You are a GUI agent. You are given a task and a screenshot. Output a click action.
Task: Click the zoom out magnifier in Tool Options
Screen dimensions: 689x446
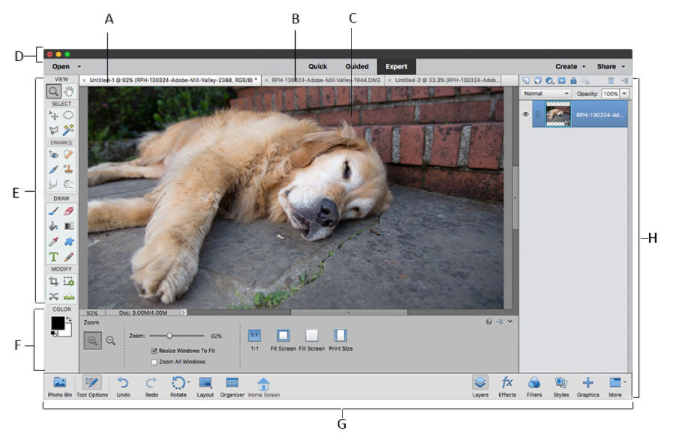tap(111, 341)
